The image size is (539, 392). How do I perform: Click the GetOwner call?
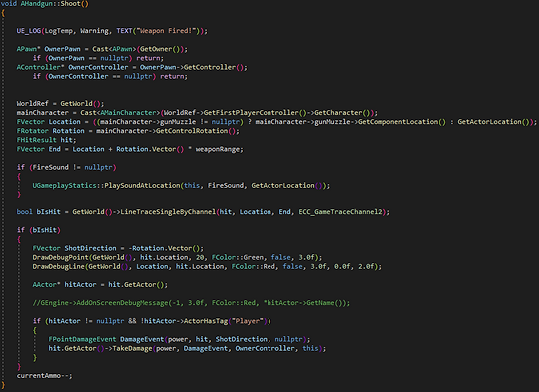click(x=156, y=49)
